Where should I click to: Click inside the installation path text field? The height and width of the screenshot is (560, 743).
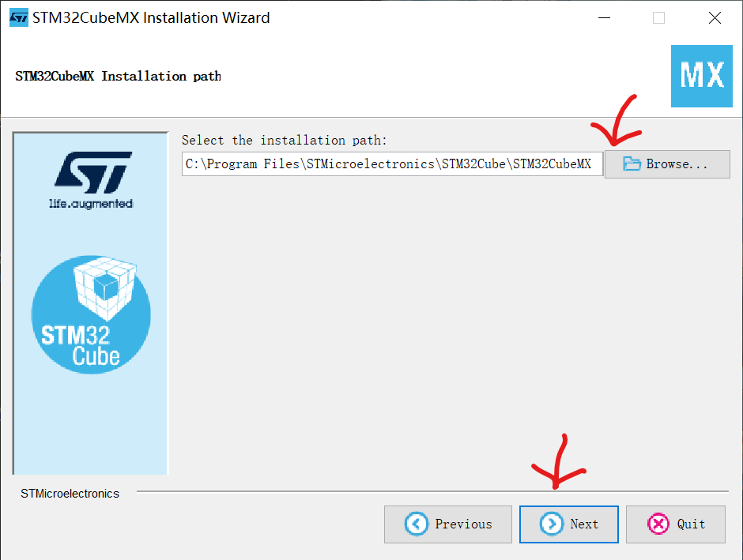pos(392,163)
